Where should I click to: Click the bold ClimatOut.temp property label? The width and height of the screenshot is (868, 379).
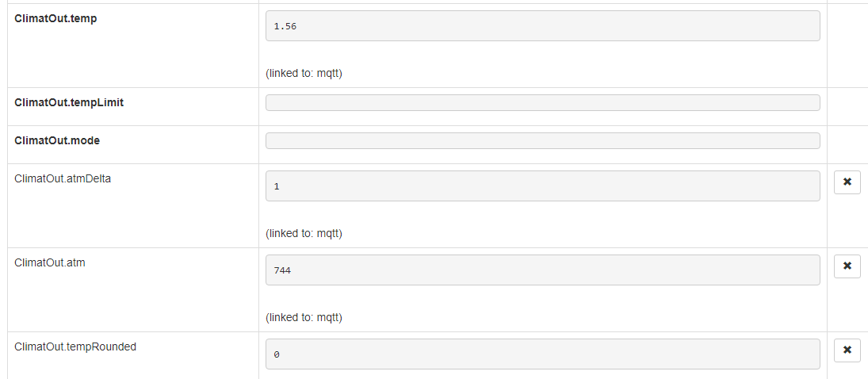pos(55,18)
